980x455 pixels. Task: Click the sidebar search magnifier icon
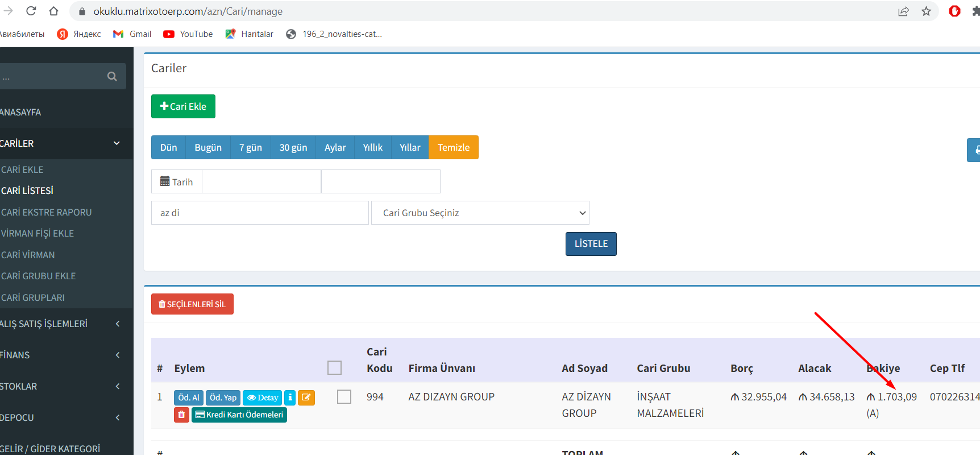click(112, 76)
